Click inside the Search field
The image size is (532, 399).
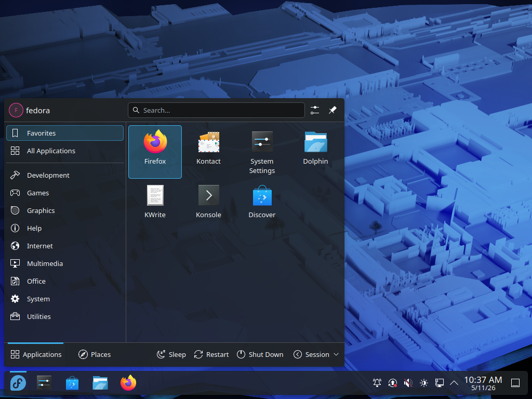coord(216,110)
